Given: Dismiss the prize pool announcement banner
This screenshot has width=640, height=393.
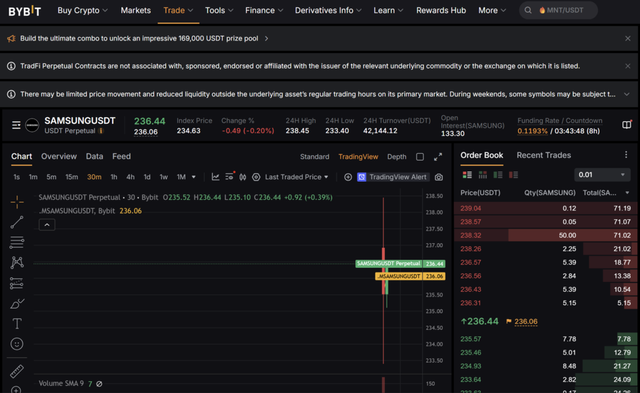Looking at the screenshot, I should pyautogui.click(x=628, y=38).
